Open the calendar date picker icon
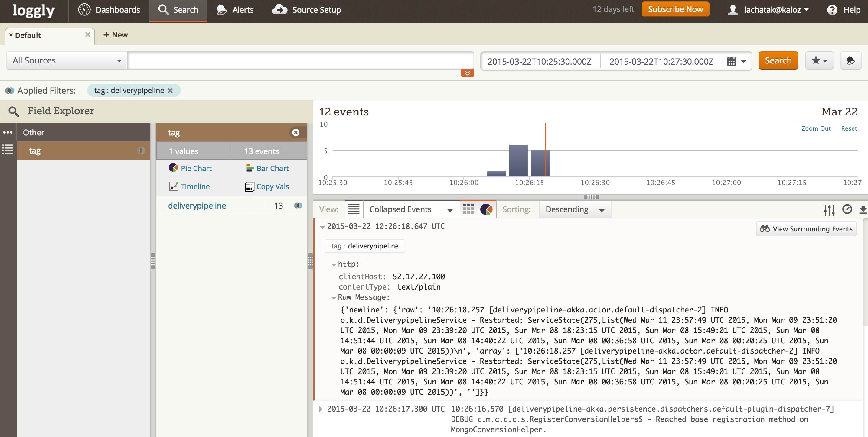 tap(732, 62)
